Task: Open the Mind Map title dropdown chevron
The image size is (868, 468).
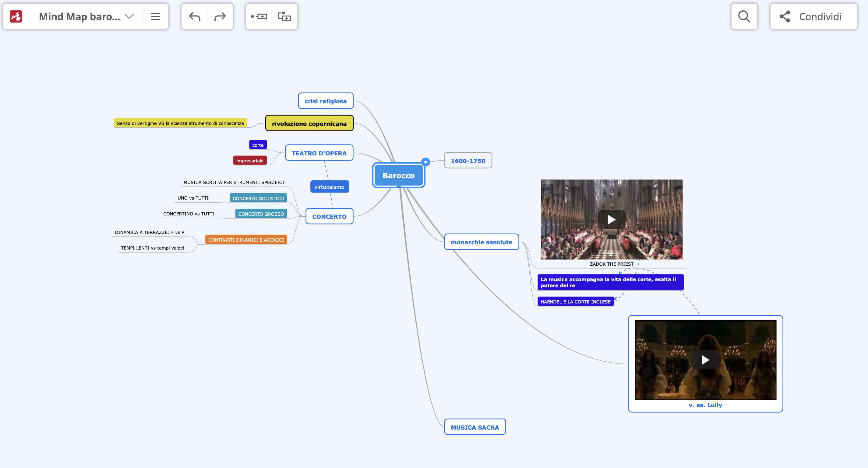Action: 129,16
